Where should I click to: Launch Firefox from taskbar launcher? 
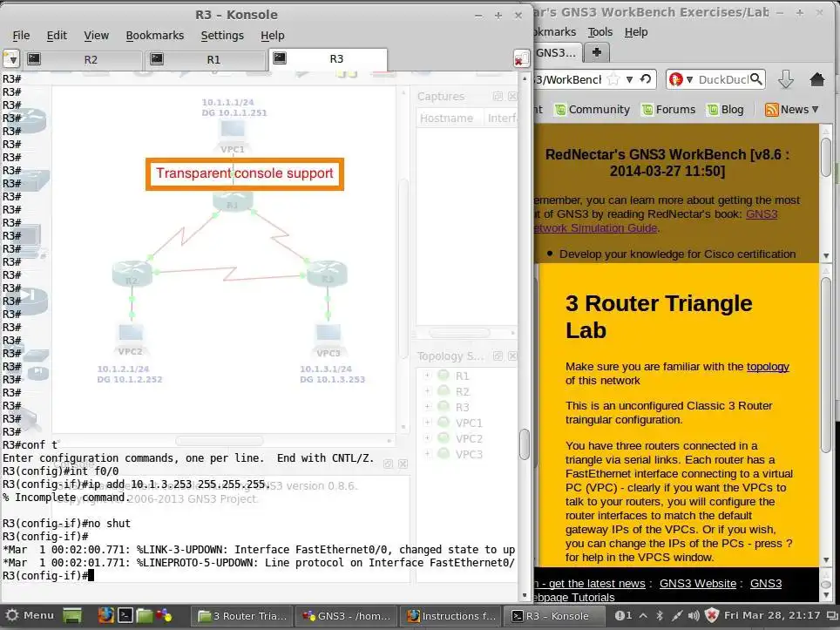pyautogui.click(x=105, y=615)
